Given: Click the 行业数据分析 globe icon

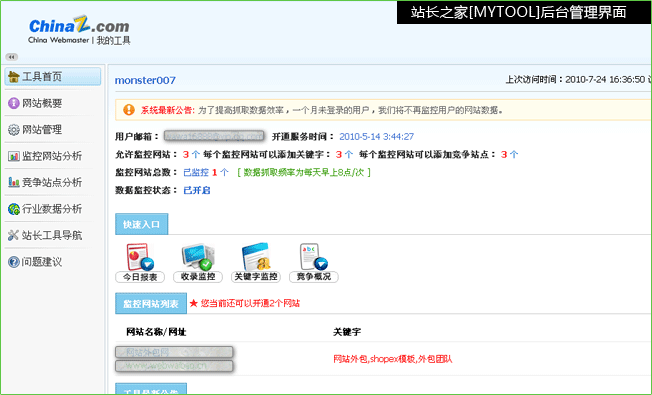Looking at the screenshot, I should click(14, 209).
